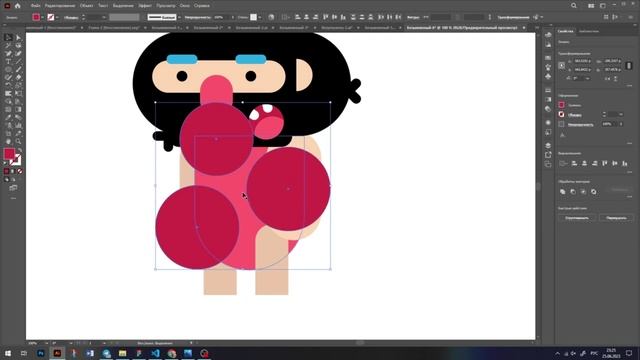Screen dimensions: 640x360
Task: Open the Symbols panel from the dock
Action: tap(548, 77)
